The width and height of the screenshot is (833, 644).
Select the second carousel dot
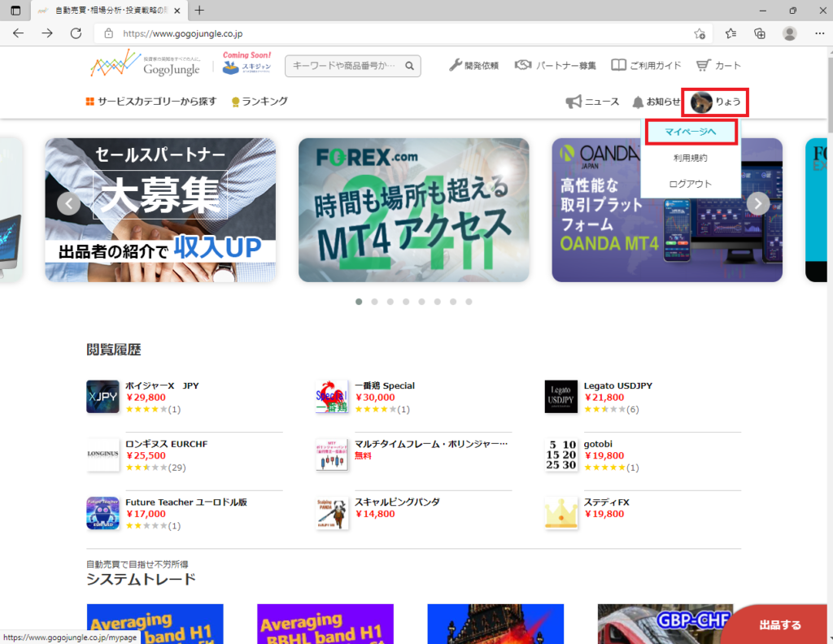click(374, 302)
